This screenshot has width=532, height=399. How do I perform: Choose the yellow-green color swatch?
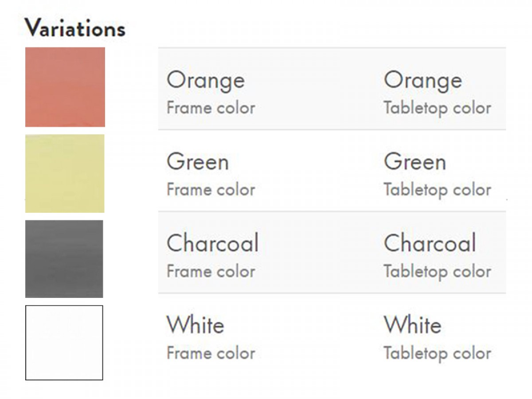pos(65,173)
